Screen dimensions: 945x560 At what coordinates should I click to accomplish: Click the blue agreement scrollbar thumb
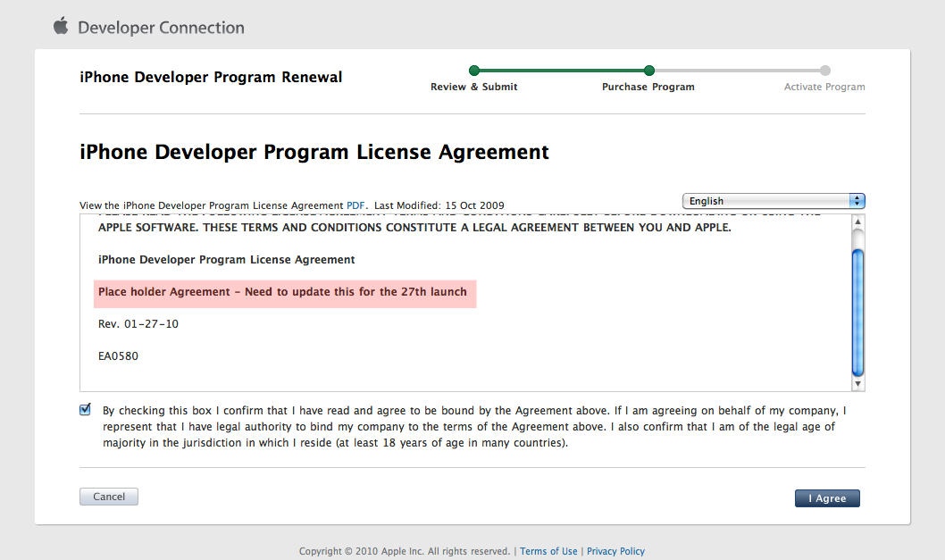(x=858, y=313)
